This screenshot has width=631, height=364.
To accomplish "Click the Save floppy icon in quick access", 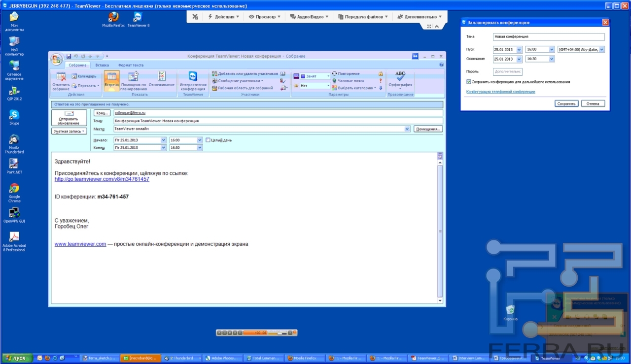I will [x=69, y=56].
